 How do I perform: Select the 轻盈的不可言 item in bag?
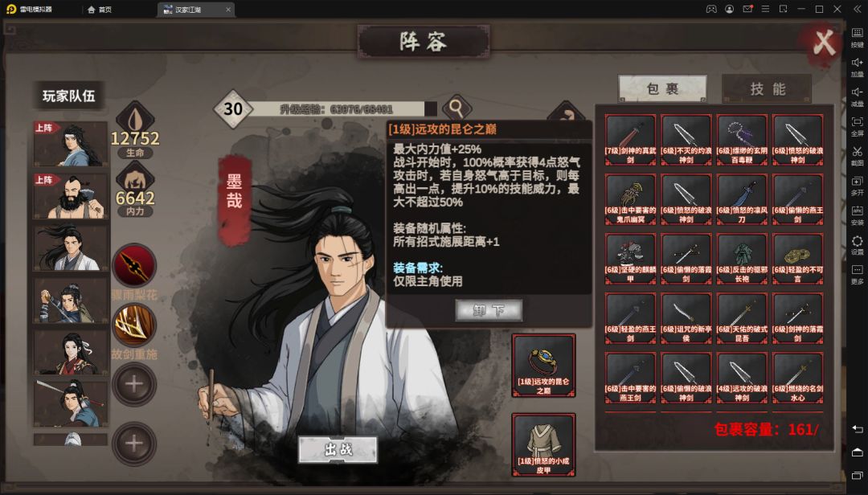pos(798,259)
